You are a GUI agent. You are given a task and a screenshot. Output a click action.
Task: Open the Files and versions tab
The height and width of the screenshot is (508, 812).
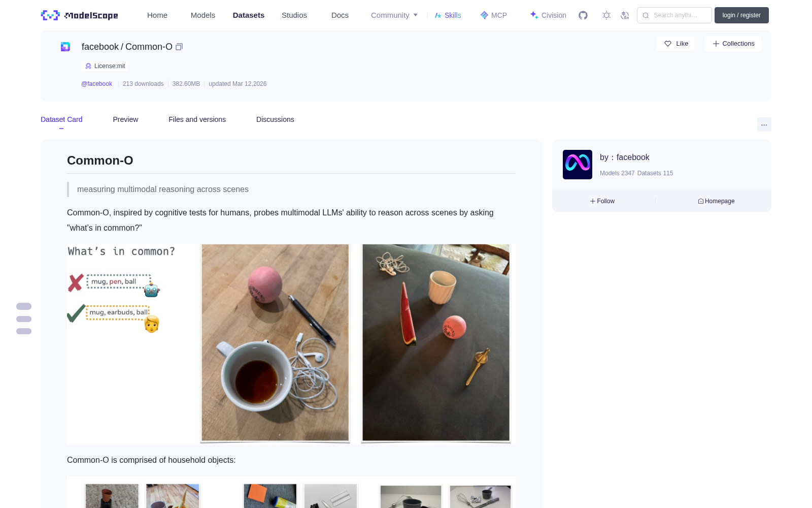[x=197, y=119]
